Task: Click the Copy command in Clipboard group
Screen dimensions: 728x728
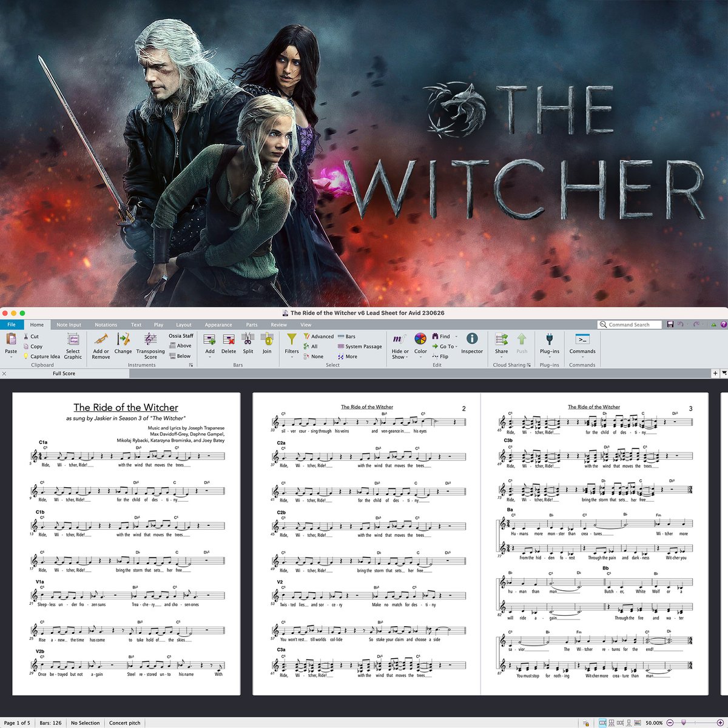Action: pos(33,346)
